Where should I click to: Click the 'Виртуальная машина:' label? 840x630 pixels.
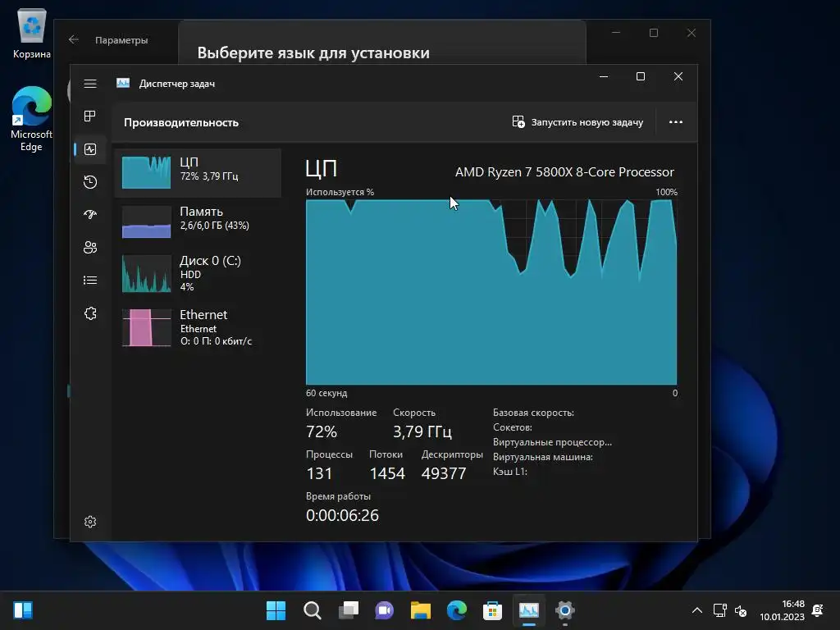543,457
